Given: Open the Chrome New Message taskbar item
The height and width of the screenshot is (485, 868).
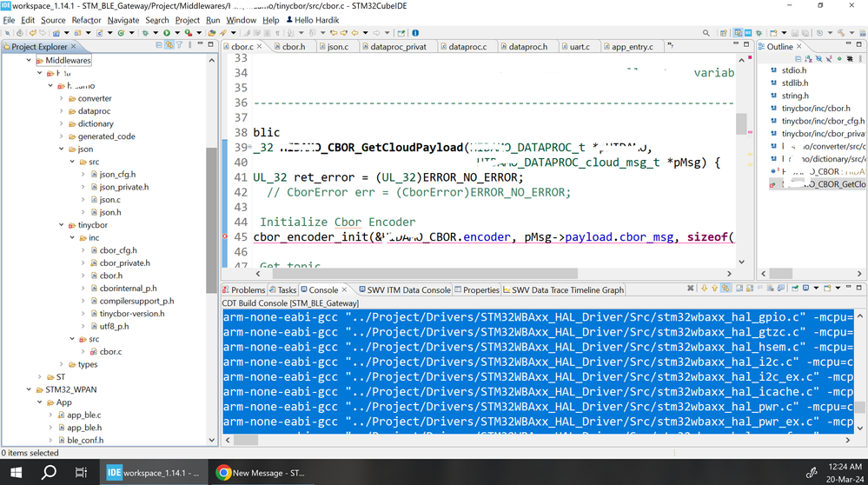Looking at the screenshot, I should pos(261,472).
